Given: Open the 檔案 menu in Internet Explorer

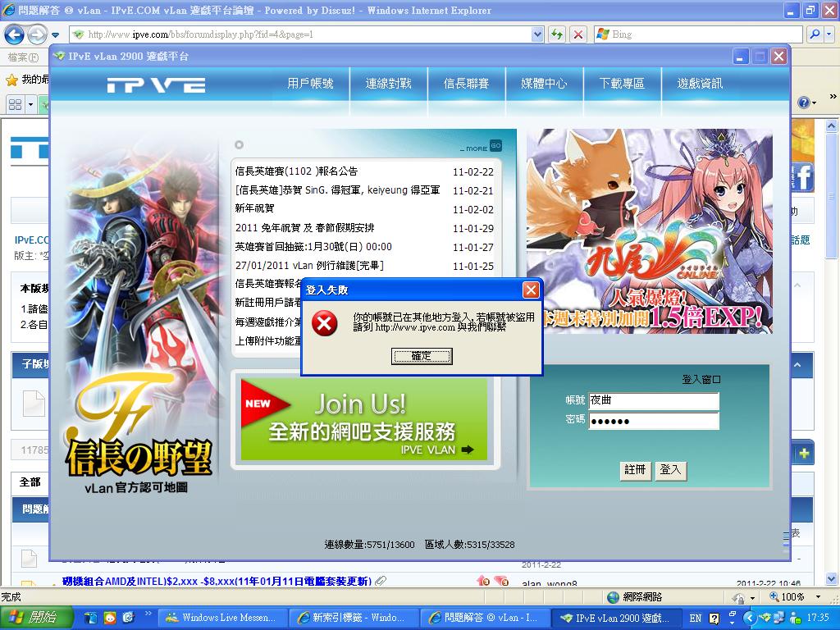Looking at the screenshot, I should tap(22, 57).
